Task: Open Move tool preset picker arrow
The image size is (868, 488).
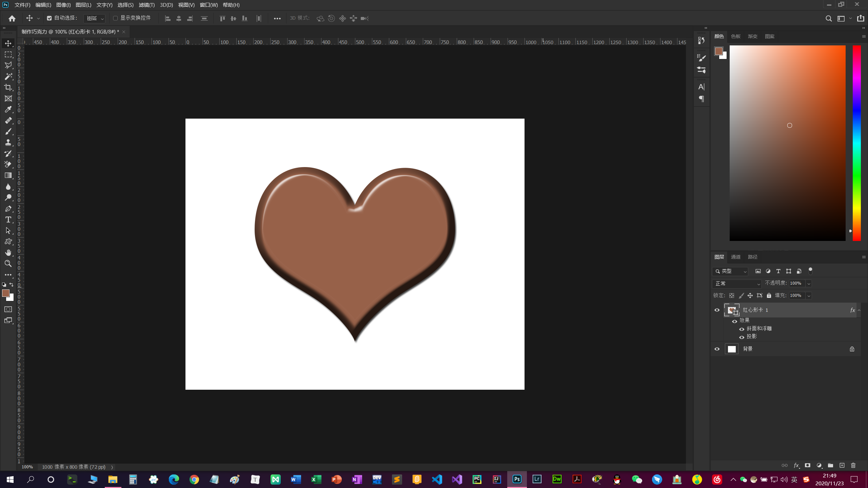Action: (x=38, y=18)
